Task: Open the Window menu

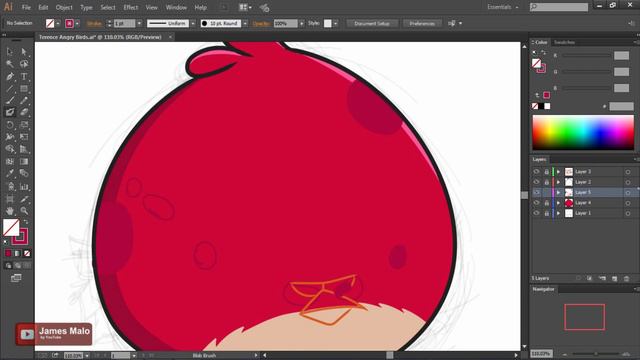Action: point(176,7)
